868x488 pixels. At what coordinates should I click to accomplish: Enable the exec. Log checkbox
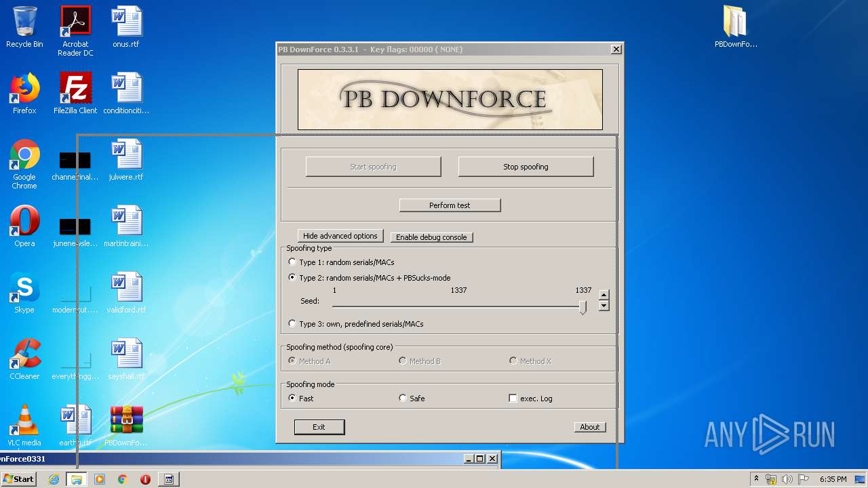point(513,399)
